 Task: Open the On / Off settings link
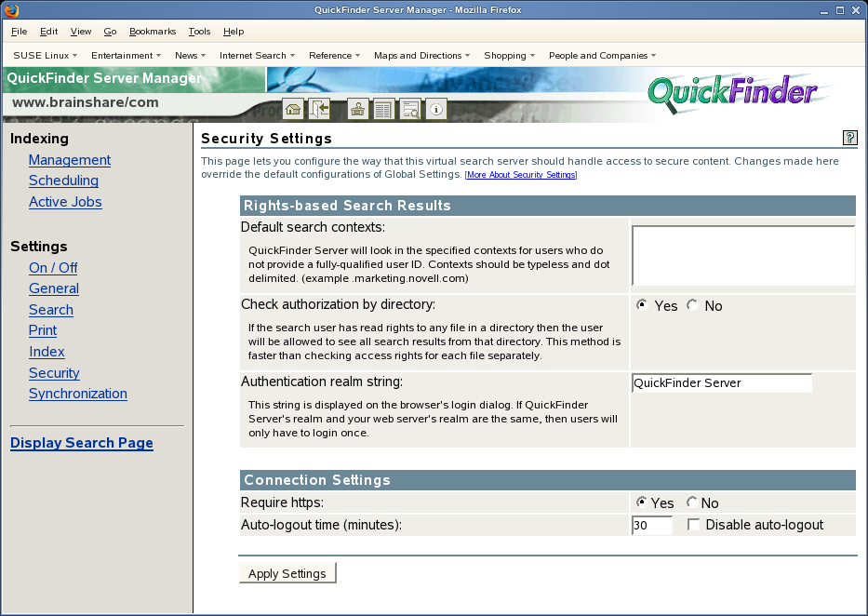[53, 268]
